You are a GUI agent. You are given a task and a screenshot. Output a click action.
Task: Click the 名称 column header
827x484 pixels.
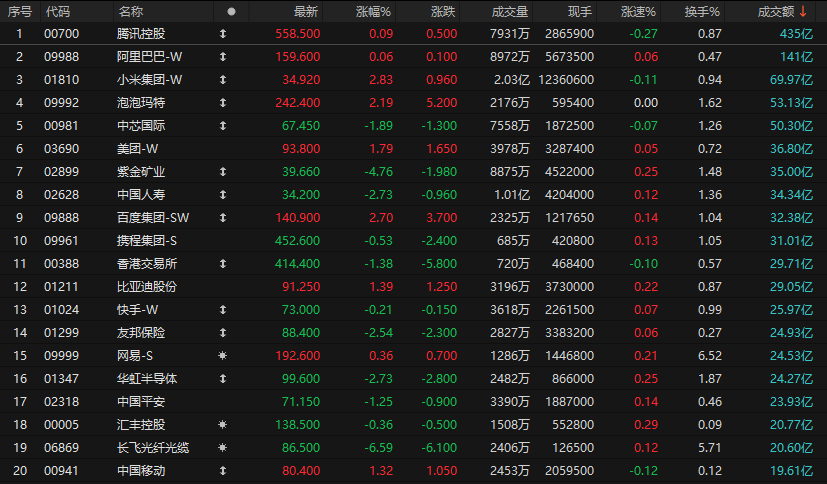130,12
